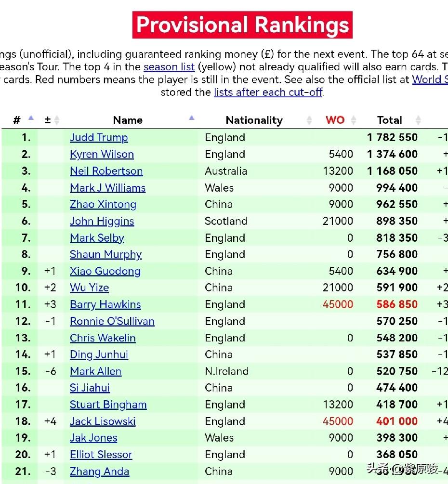Open Mark Allen's player page
Viewport: 448px width, 484px height.
pos(95,371)
